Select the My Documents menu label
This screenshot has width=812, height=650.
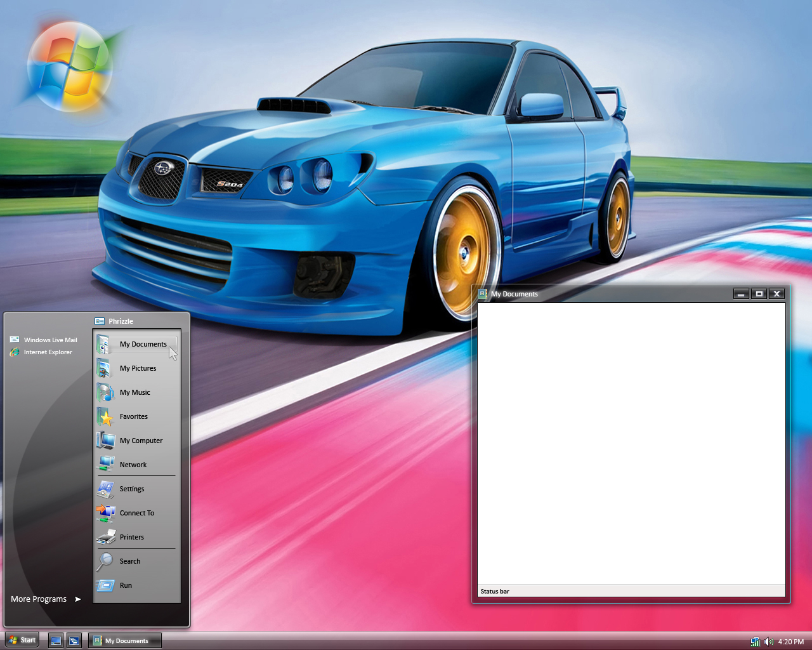coord(143,344)
